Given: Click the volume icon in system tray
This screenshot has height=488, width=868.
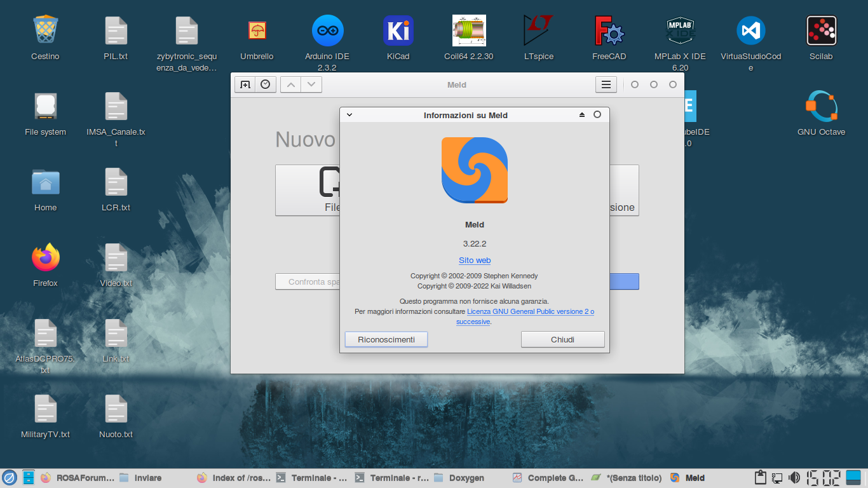Looking at the screenshot, I should point(794,478).
